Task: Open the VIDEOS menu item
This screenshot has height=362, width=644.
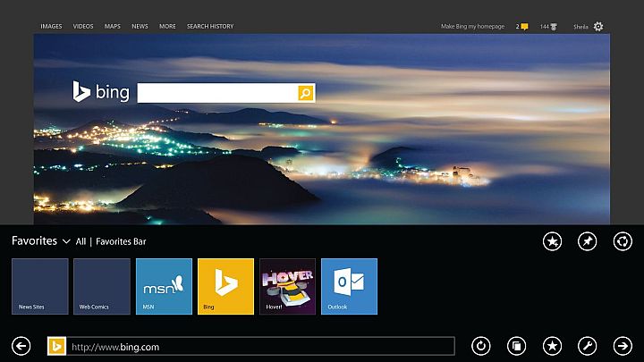Action: coord(83,26)
